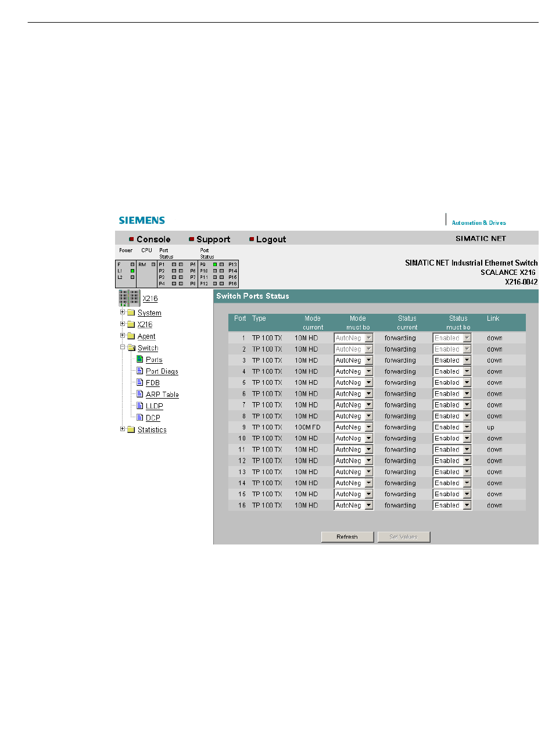Image resolution: width=552 pixels, height=756 pixels.
Task: Open port 9 Mode AutoNeg dropdown
Action: [x=353, y=427]
